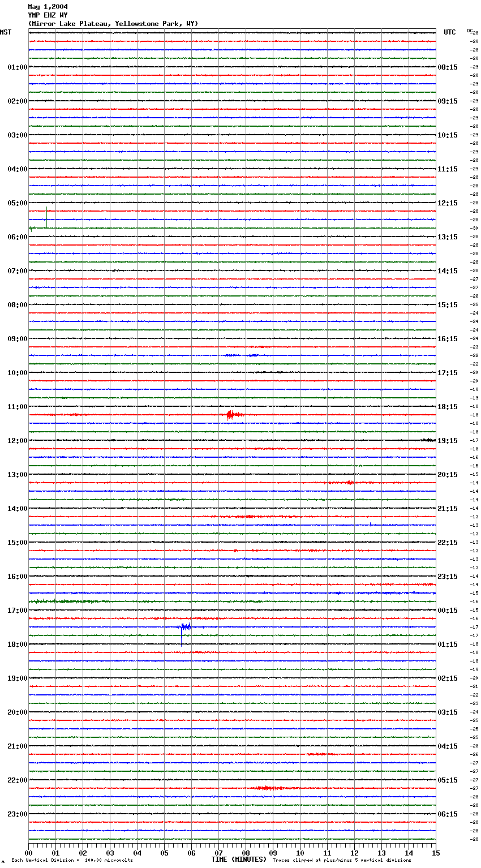Click the '05' minute tick label
Viewport: 481px width, 868px height.
click(x=164, y=853)
